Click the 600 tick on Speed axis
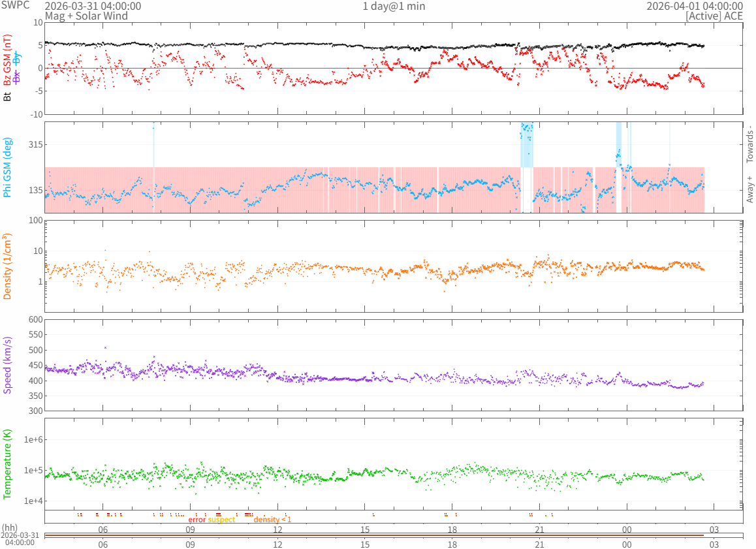Image resolution: width=756 pixels, height=549 pixels. coord(36,320)
